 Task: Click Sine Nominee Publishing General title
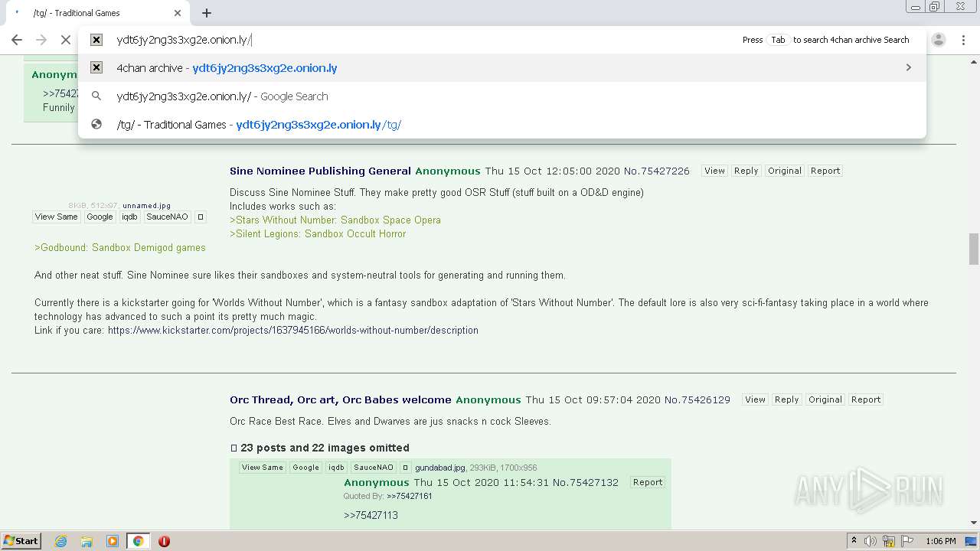tap(320, 171)
